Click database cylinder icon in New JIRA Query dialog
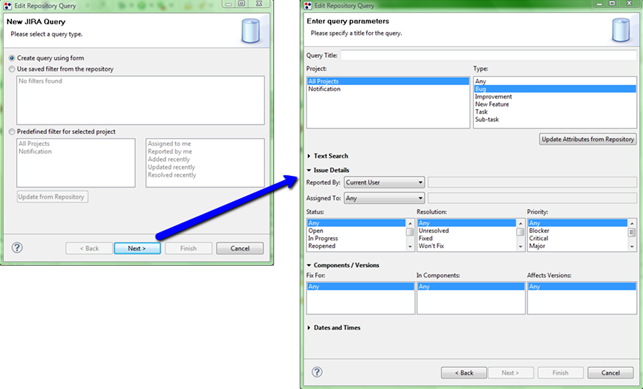This screenshot has width=643, height=389. [x=250, y=31]
